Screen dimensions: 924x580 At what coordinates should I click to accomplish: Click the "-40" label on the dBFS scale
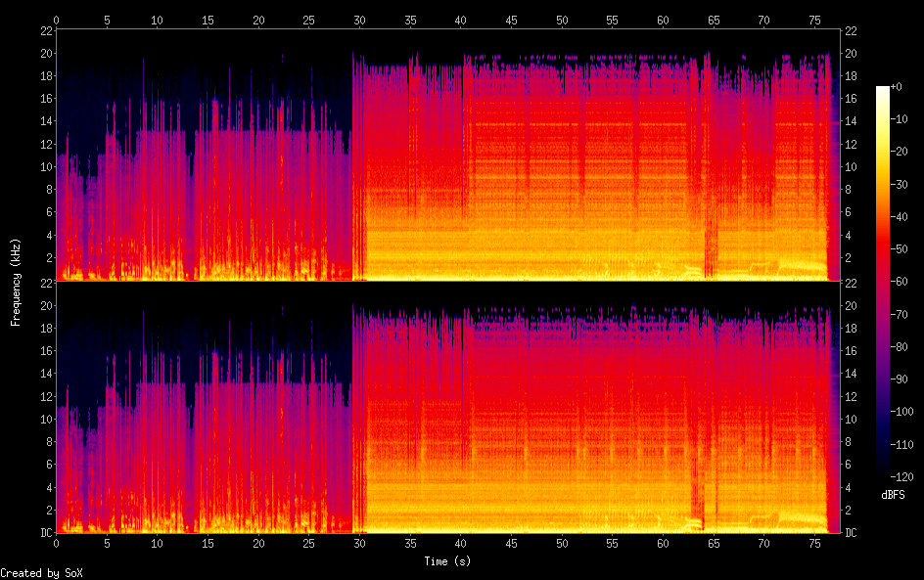(x=899, y=217)
